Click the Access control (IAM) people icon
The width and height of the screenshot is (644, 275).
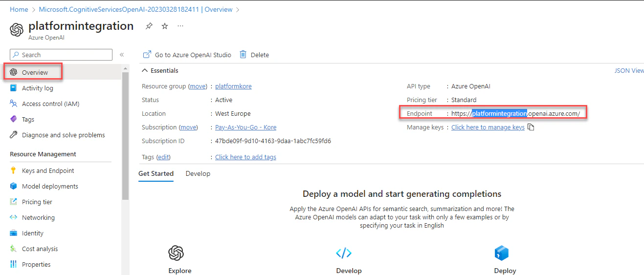pyautogui.click(x=14, y=104)
